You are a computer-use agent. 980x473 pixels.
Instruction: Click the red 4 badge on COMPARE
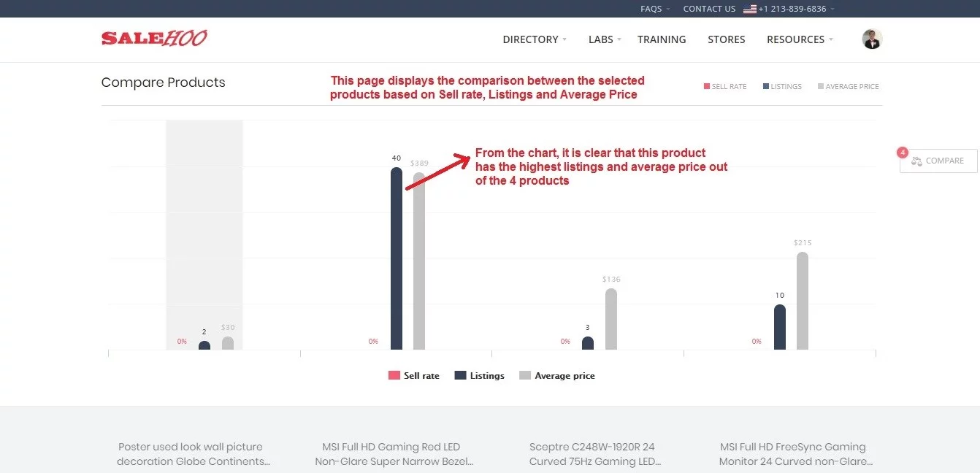point(903,153)
